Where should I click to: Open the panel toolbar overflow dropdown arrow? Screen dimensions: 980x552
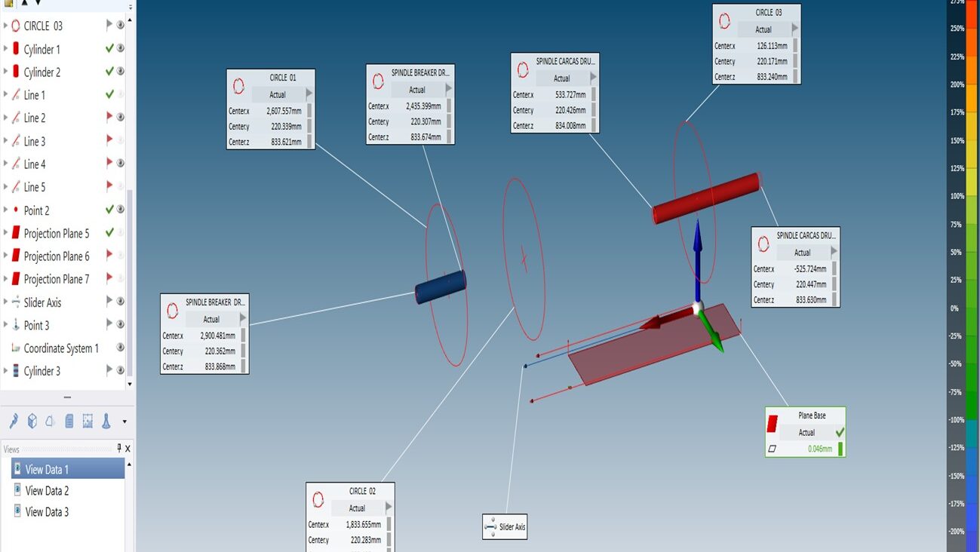[124, 422]
